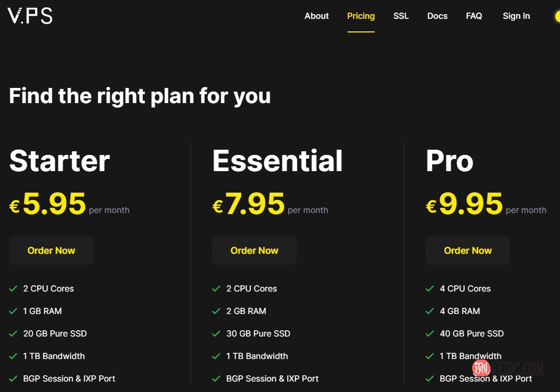Open the Docs link in navigation
Image resolution: width=560 pixels, height=392 pixels.
(x=437, y=16)
